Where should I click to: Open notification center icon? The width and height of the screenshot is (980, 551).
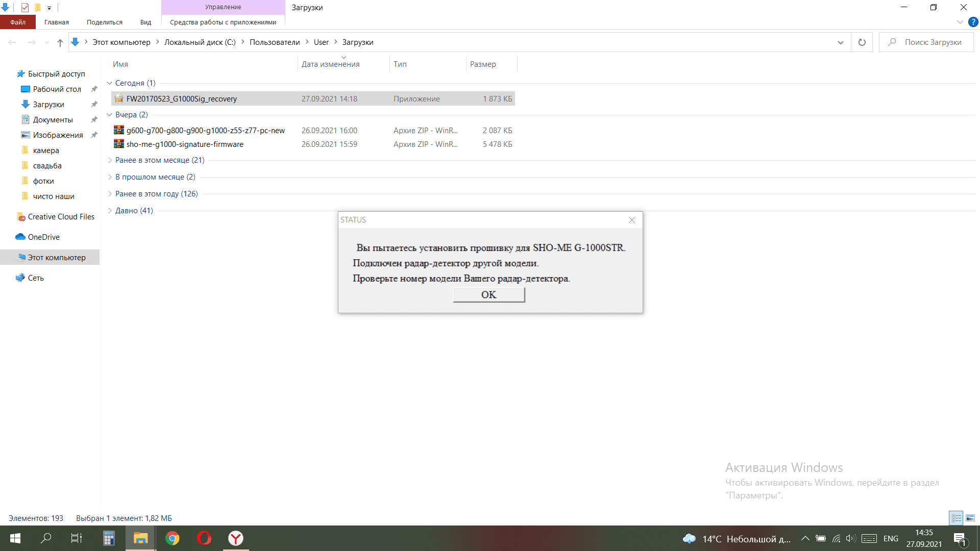pyautogui.click(x=960, y=539)
